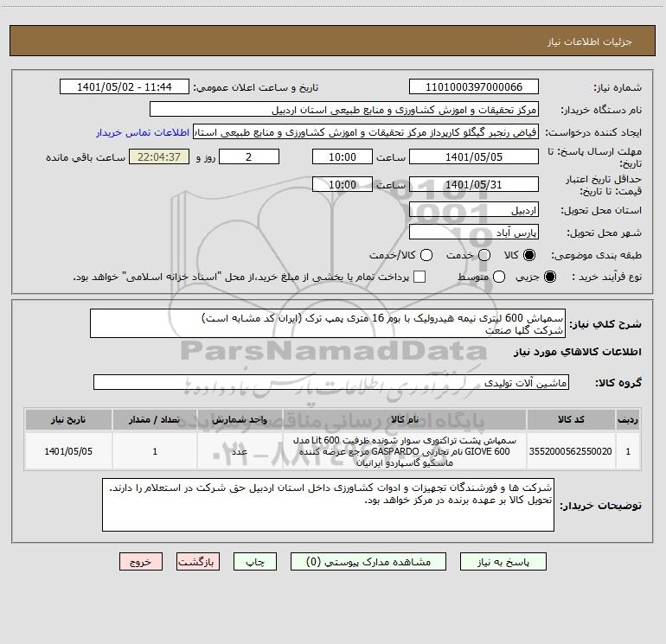The width and height of the screenshot is (666, 644).
Task: Click the چاپ print button
Action: (255, 562)
